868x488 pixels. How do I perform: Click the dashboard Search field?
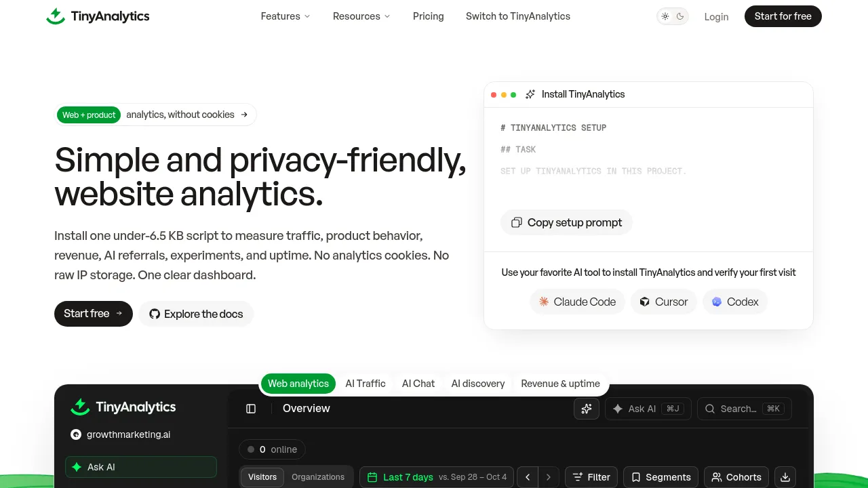pyautogui.click(x=744, y=409)
